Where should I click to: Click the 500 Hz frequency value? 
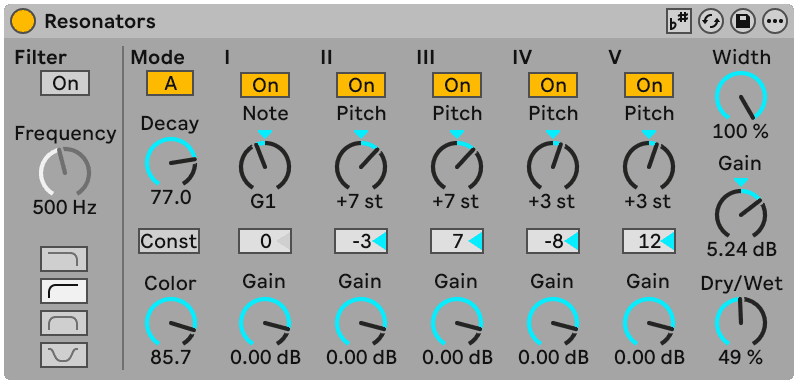(x=65, y=208)
